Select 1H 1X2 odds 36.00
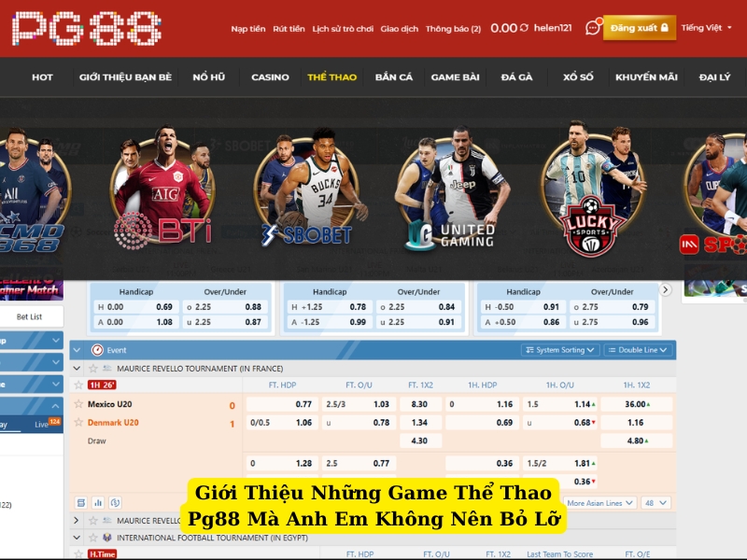The width and height of the screenshot is (747, 560). pos(637,404)
